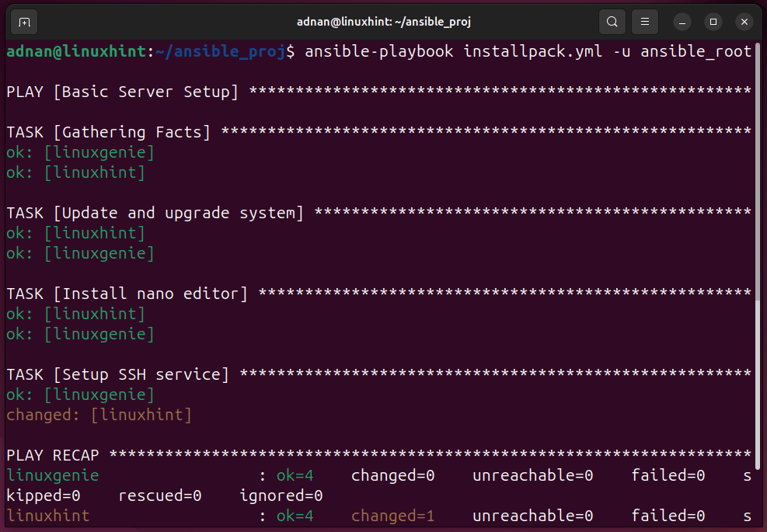Open a new terminal tab
Screen dimensions: 767x532
click(24, 22)
